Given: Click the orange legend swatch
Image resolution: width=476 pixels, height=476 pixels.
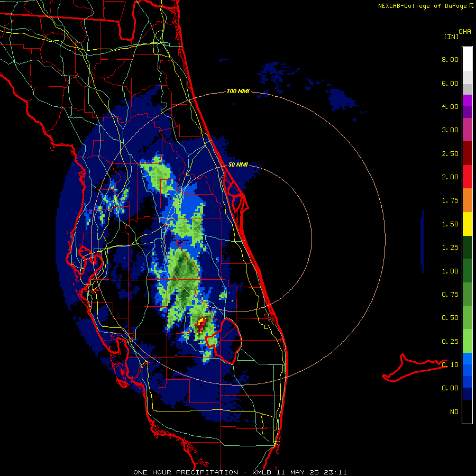Looking at the screenshot, I should (467, 200).
